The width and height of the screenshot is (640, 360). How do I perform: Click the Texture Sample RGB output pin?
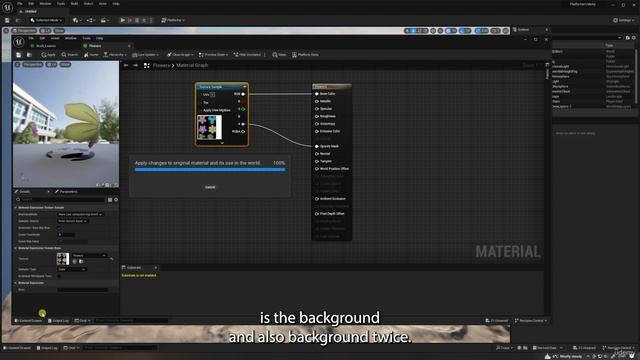point(243,94)
